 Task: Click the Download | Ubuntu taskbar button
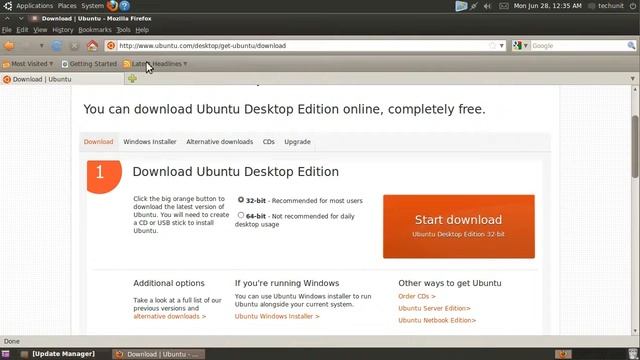tap(158, 354)
